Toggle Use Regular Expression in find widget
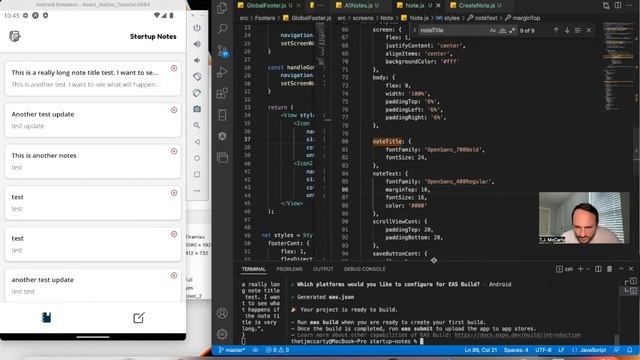 (x=512, y=30)
